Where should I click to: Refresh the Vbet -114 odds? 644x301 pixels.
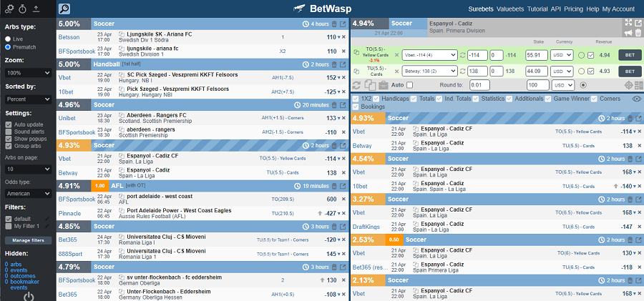462,55
